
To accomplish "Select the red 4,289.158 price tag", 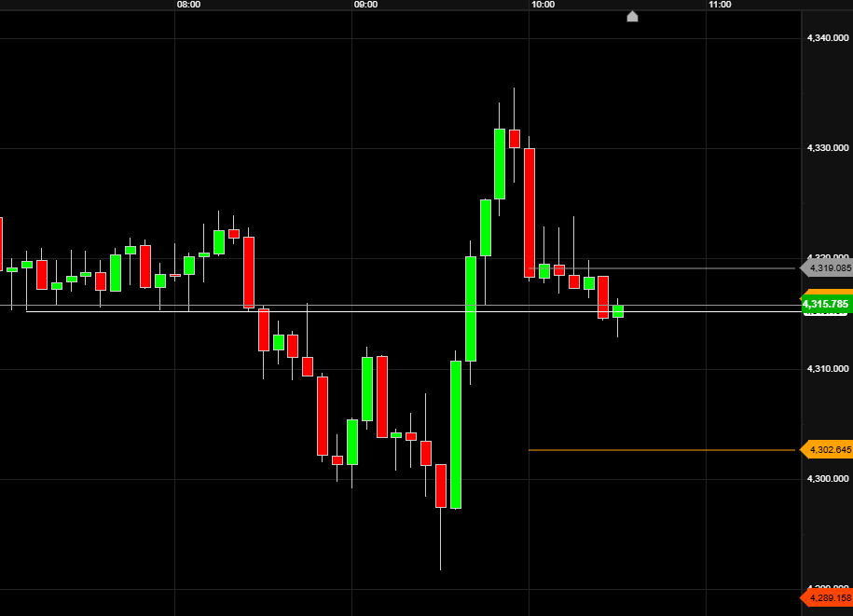I will pos(826,598).
